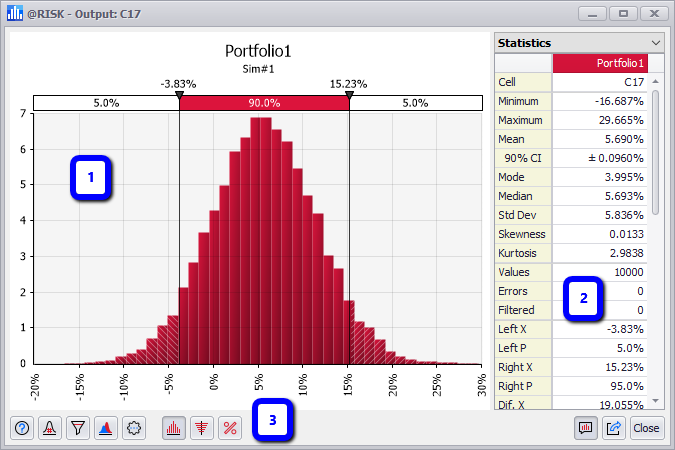Image resolution: width=675 pixels, height=450 pixels.
Task: Select the histogram graph type icon
Action: (174, 428)
